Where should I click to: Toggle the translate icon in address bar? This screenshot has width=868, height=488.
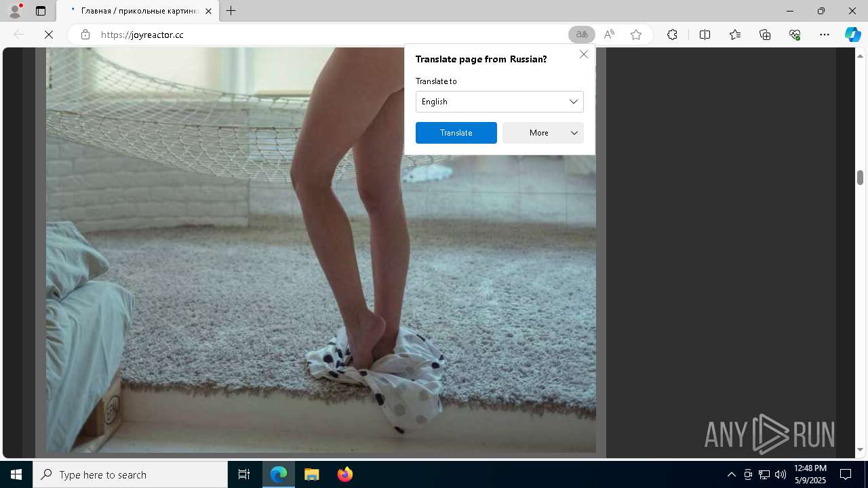pyautogui.click(x=581, y=35)
